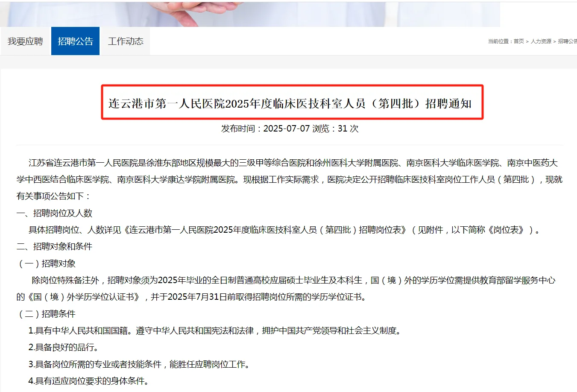Image resolution: width=577 pixels, height=392 pixels.
Task: Click condition 2.具备良好的品行
Action: pyautogui.click(x=63, y=347)
